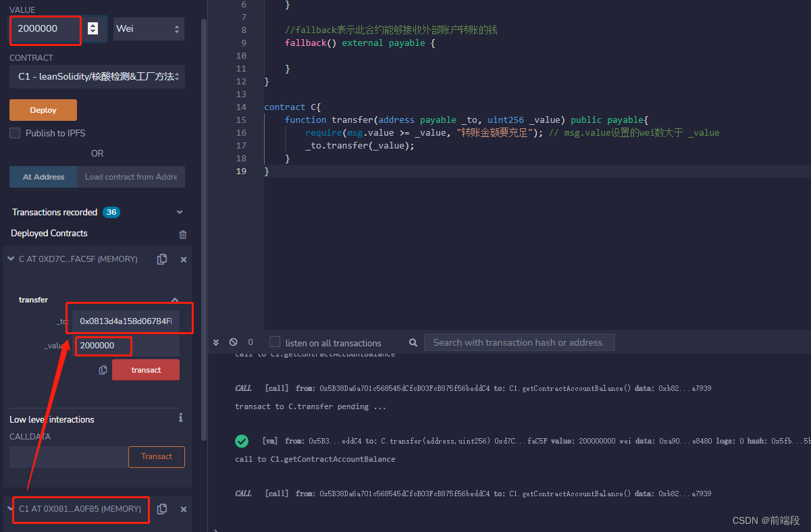The width and height of the screenshot is (811, 532).
Task: Focus the CALLDATA input field
Action: [x=69, y=457]
